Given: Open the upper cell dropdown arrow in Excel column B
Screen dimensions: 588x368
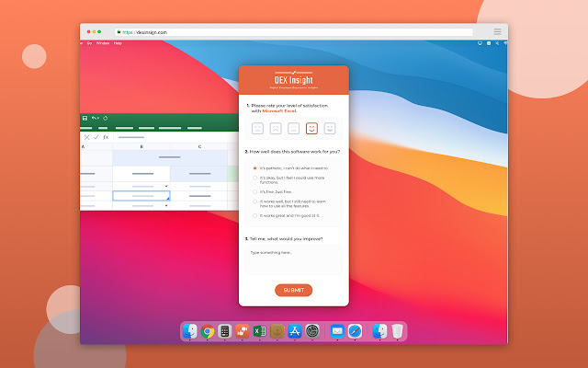Looking at the screenshot, I should [x=166, y=186].
